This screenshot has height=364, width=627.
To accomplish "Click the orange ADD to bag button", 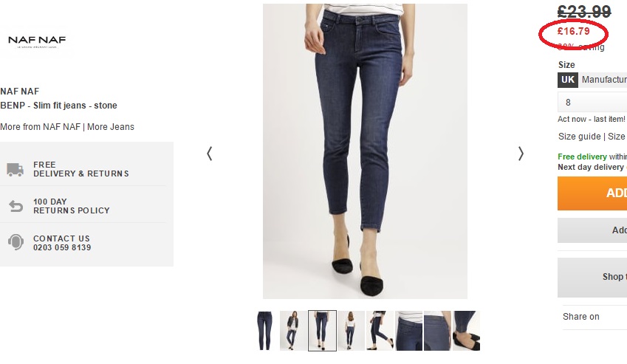I will (592, 193).
